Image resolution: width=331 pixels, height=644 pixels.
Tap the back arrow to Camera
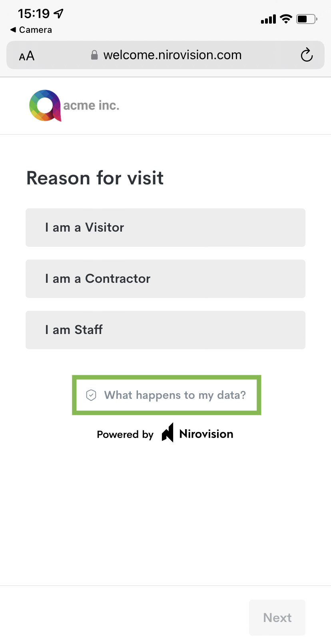pos(13,30)
